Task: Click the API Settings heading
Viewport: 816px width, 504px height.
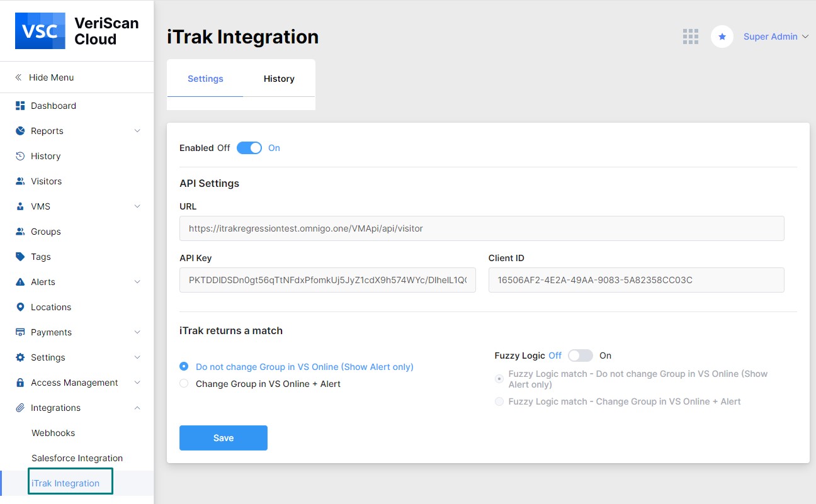Action: coord(209,184)
